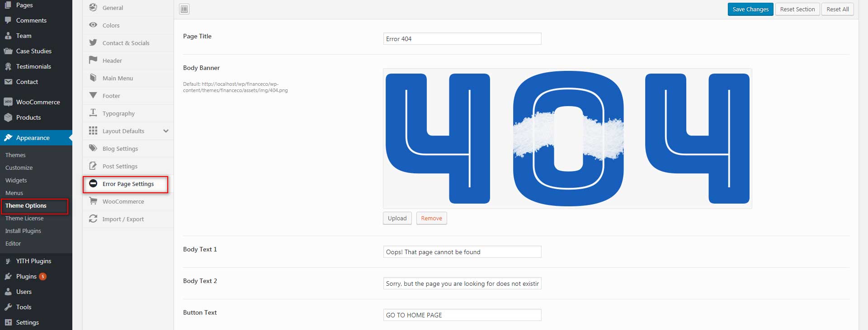Click the Products box icon
868x330 pixels.
(x=8, y=117)
